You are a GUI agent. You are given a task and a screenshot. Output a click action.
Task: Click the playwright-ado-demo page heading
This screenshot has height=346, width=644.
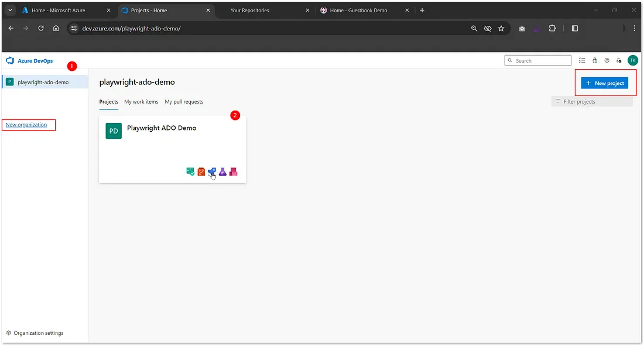(x=137, y=82)
